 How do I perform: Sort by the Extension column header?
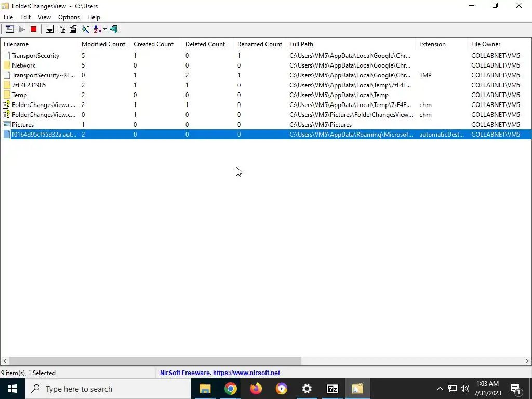coord(442,44)
